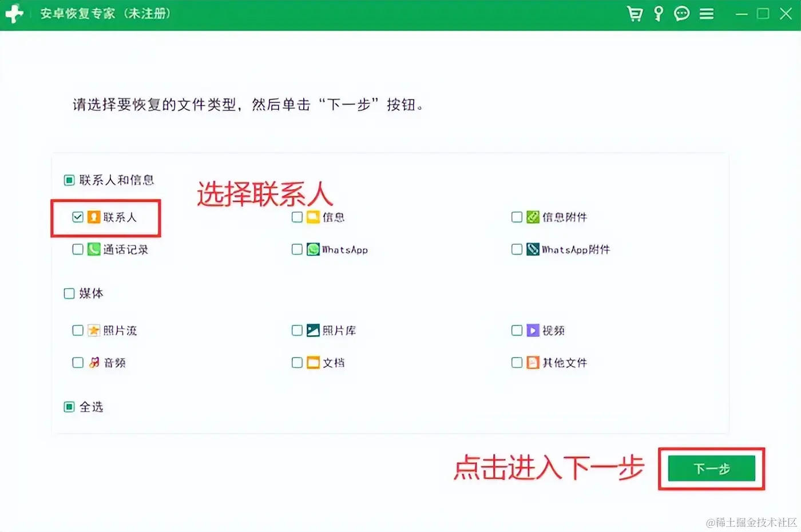The width and height of the screenshot is (801, 532).
Task: Toggle the 全选 select-all checkbox
Action: pyautogui.click(x=69, y=407)
